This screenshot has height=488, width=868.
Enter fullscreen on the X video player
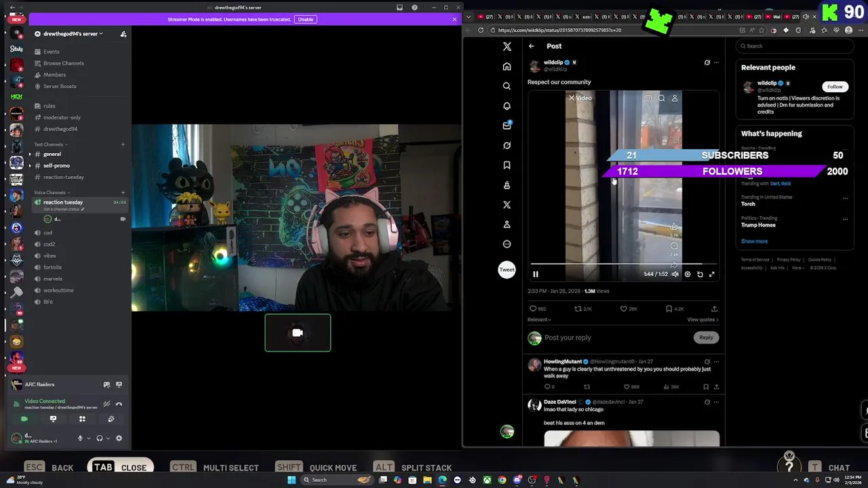[x=712, y=274]
